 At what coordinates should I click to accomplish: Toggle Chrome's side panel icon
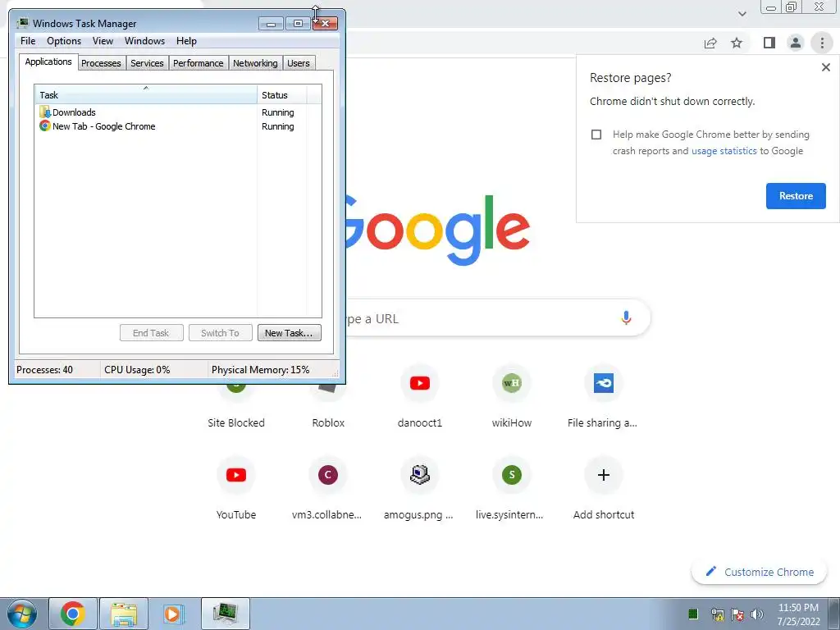pos(769,43)
